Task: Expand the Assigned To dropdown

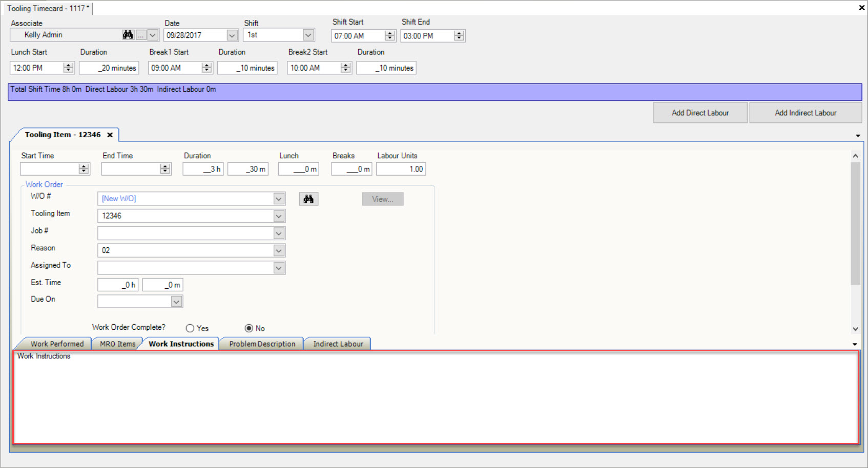Action: 279,268
